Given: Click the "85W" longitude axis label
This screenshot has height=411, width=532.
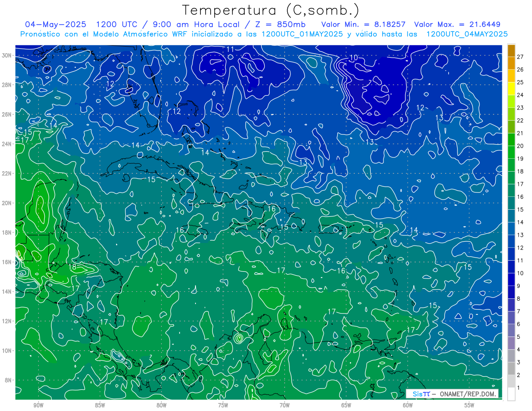Looking at the screenshot, I should pos(100,405).
